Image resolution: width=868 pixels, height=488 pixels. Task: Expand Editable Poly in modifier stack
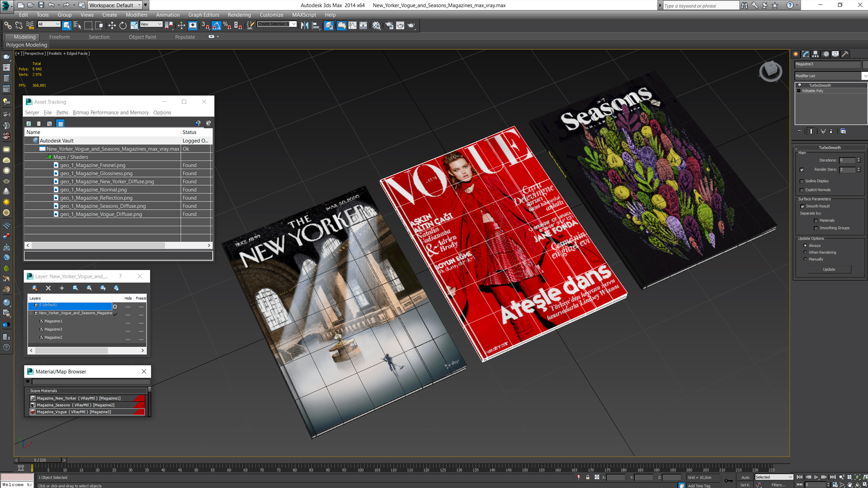[x=799, y=91]
